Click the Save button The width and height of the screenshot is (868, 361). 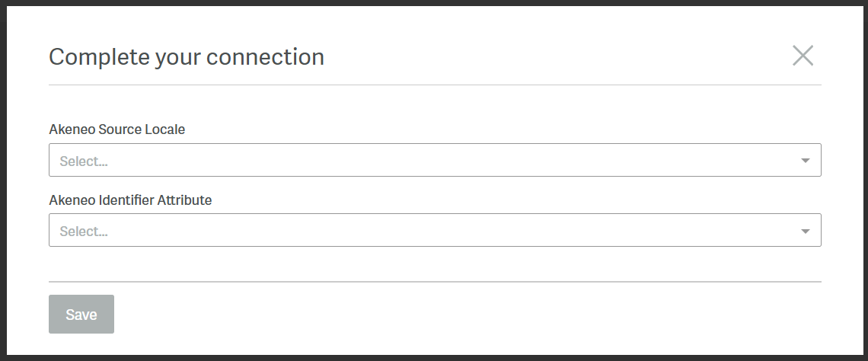point(81,315)
